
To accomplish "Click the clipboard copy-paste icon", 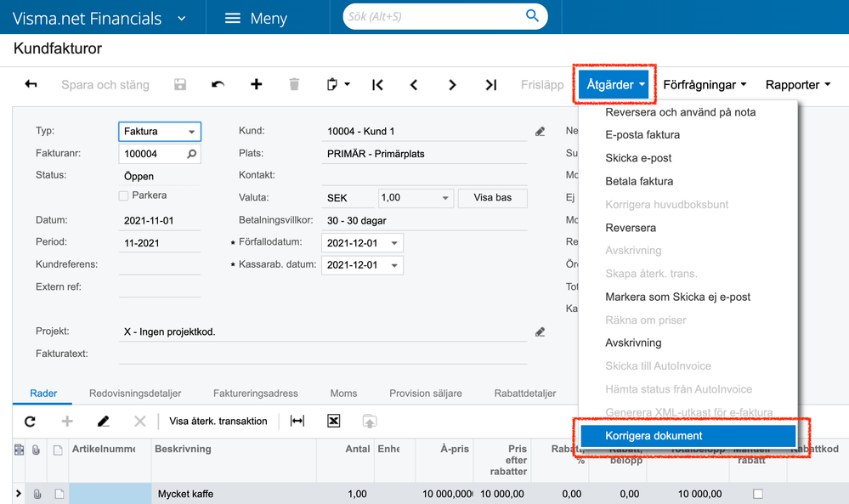I will tap(332, 84).
